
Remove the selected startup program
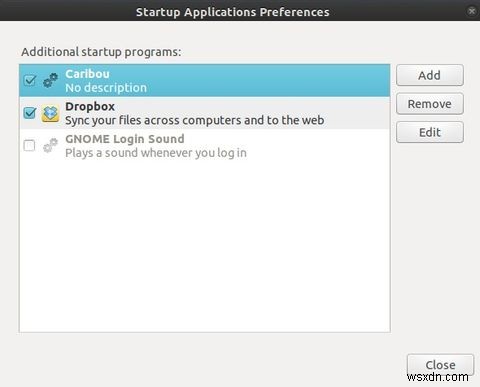430,104
